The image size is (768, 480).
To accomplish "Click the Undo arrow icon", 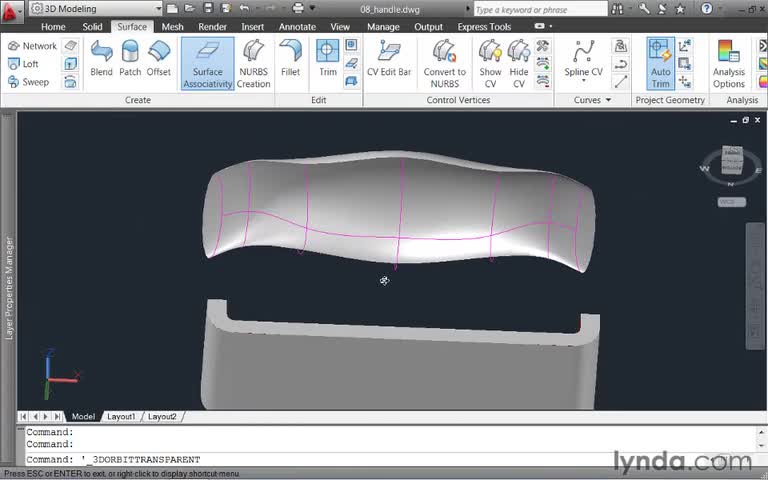I will [244, 8].
